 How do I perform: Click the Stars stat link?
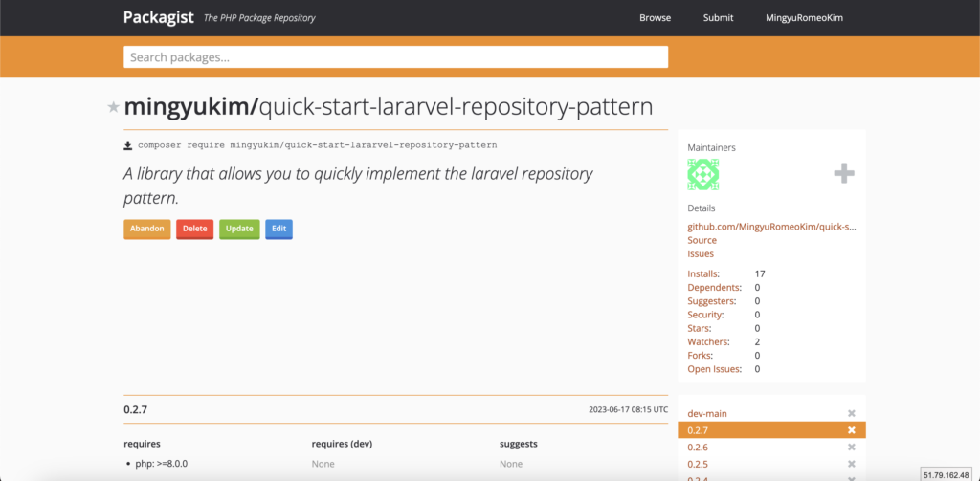pos(700,329)
